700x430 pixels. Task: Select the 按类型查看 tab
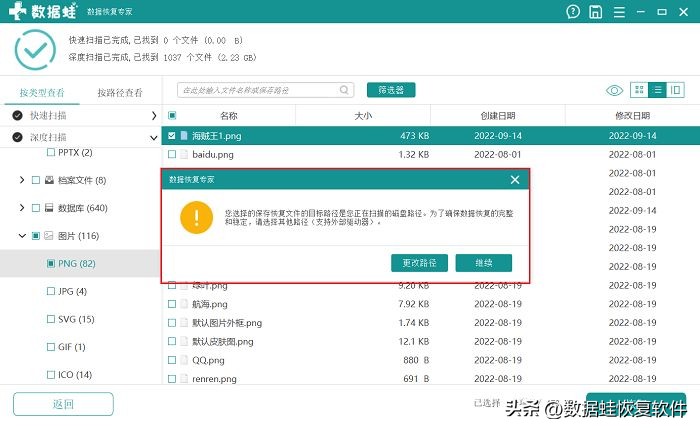tap(40, 92)
